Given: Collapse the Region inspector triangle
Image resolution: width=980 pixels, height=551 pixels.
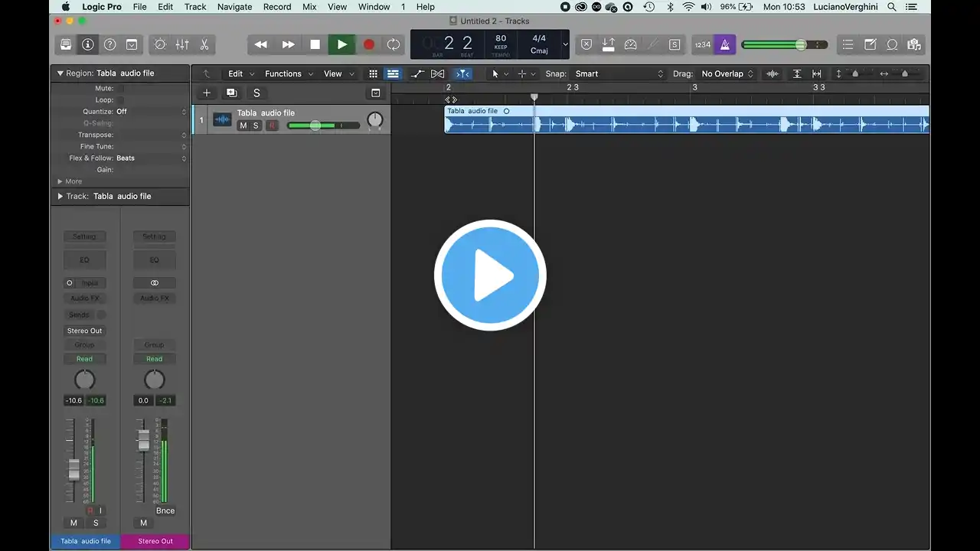Looking at the screenshot, I should point(60,73).
